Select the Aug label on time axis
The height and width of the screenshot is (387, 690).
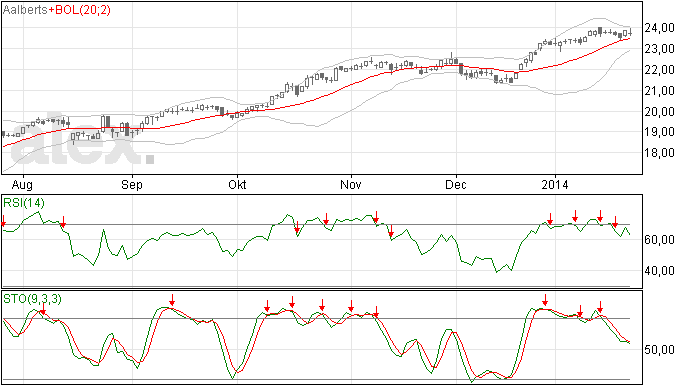tap(22, 184)
